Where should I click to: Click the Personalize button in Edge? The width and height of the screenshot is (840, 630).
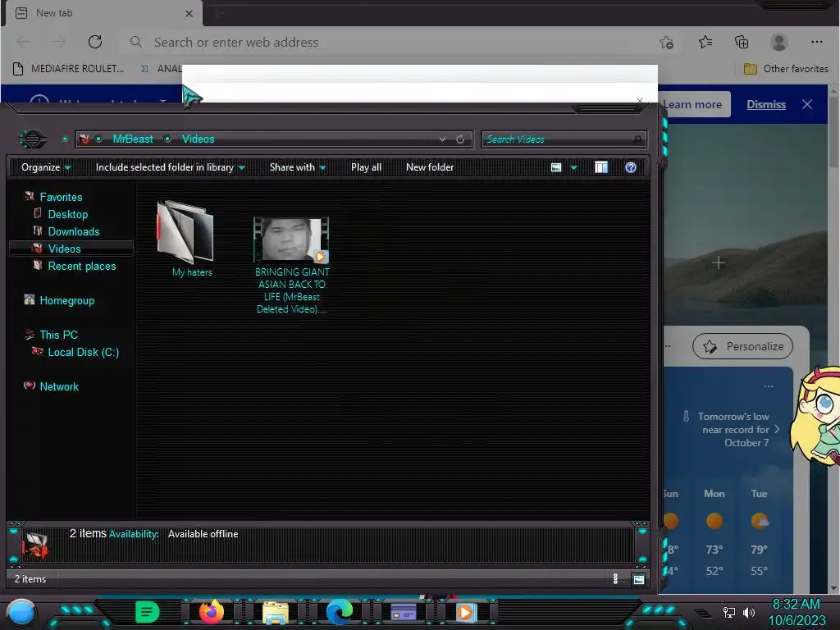(x=742, y=347)
